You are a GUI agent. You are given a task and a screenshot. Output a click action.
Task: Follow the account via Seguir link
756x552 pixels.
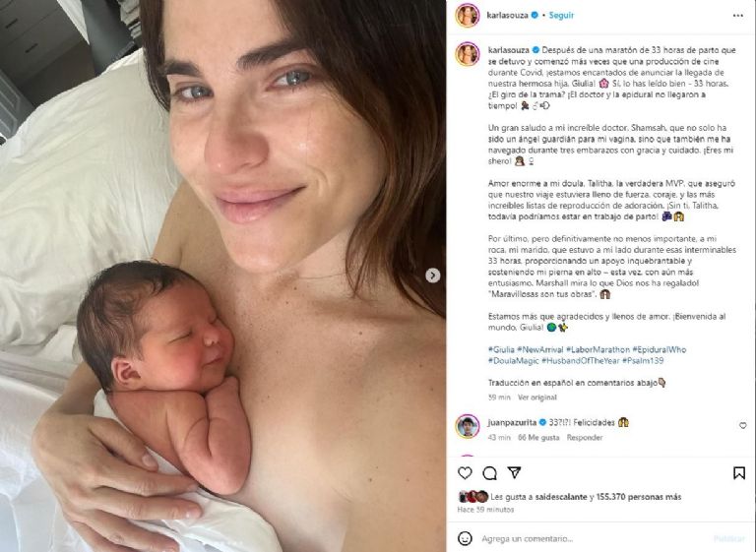562,16
